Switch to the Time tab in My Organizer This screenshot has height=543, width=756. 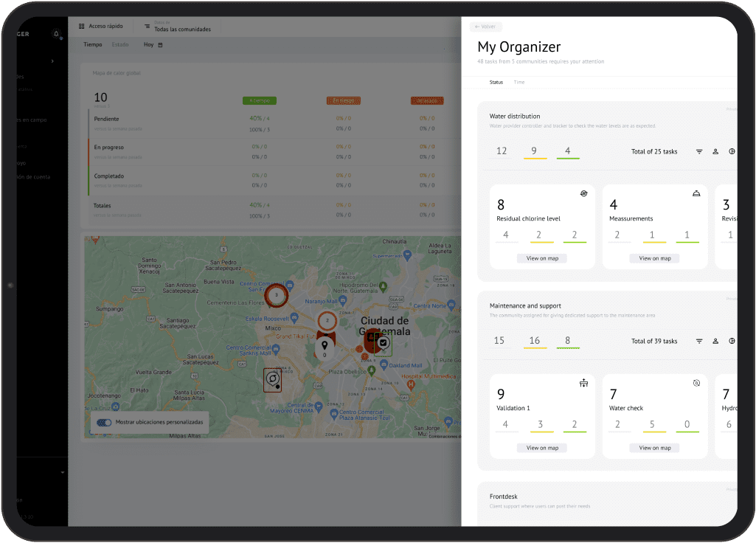click(519, 82)
